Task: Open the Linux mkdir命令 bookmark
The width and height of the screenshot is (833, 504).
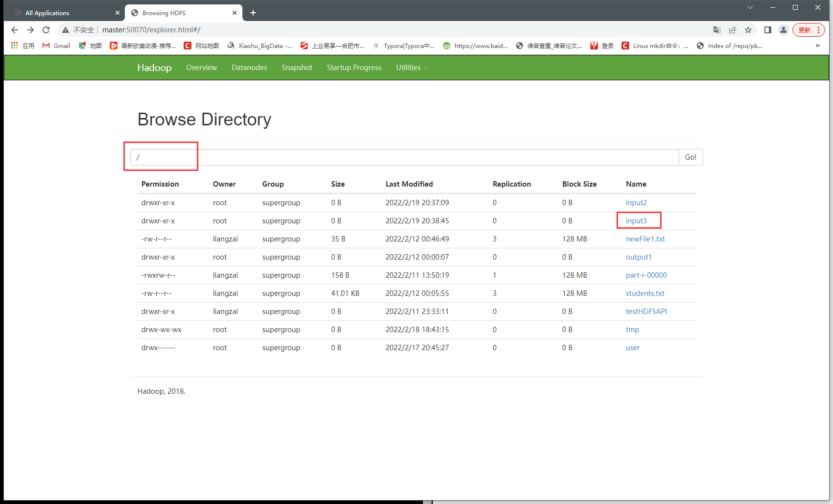Action: point(655,46)
